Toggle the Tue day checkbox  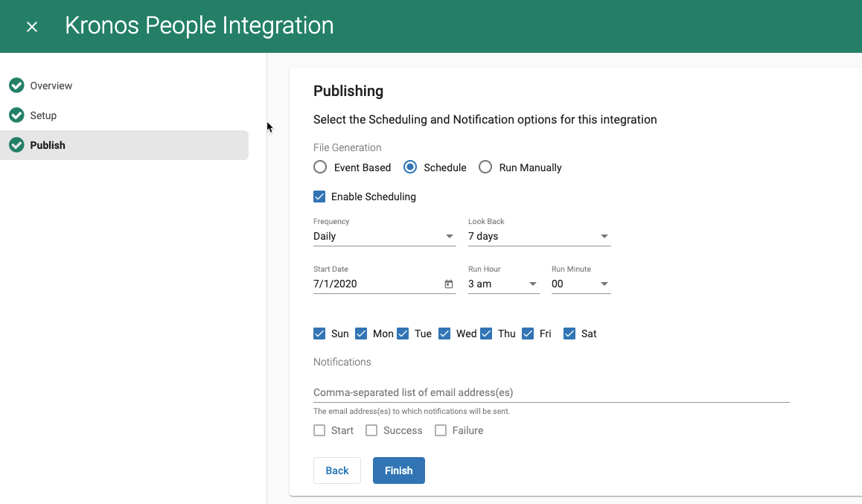(403, 334)
